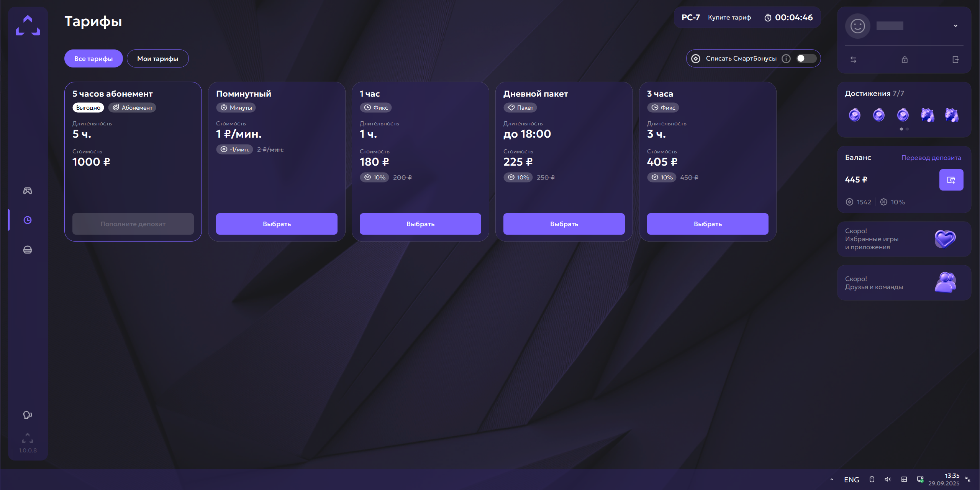Open the tariffs clock icon in sidebar
This screenshot has height=490, width=980.
pyautogui.click(x=28, y=220)
